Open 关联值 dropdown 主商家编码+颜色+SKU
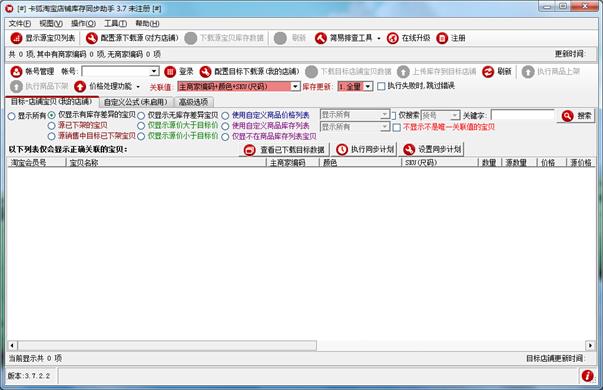This screenshot has height=390, width=603. tap(295, 86)
